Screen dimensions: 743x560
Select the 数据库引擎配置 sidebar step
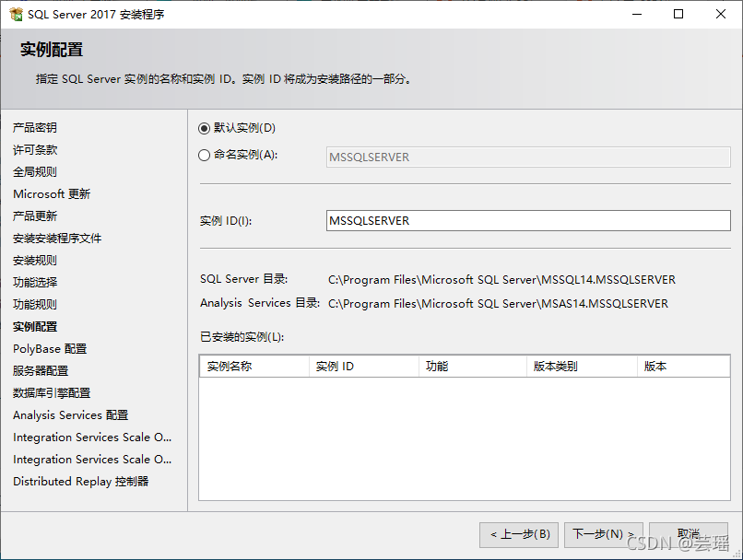[52, 393]
